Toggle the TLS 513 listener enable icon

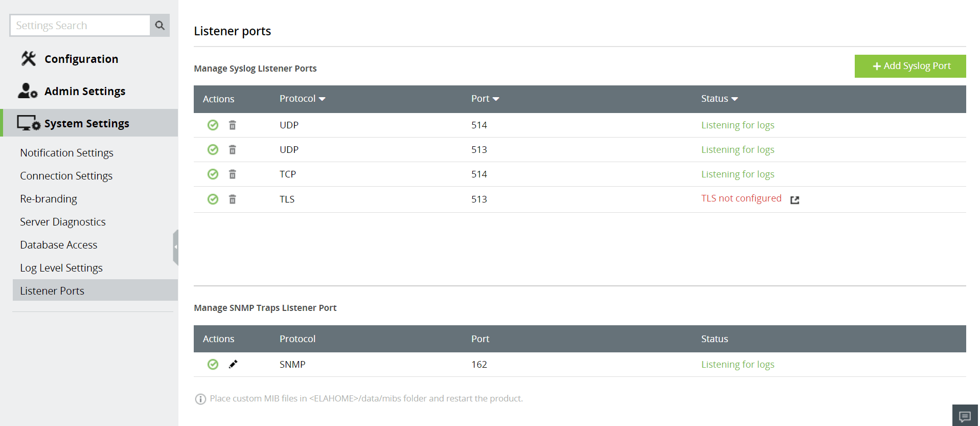pos(213,199)
